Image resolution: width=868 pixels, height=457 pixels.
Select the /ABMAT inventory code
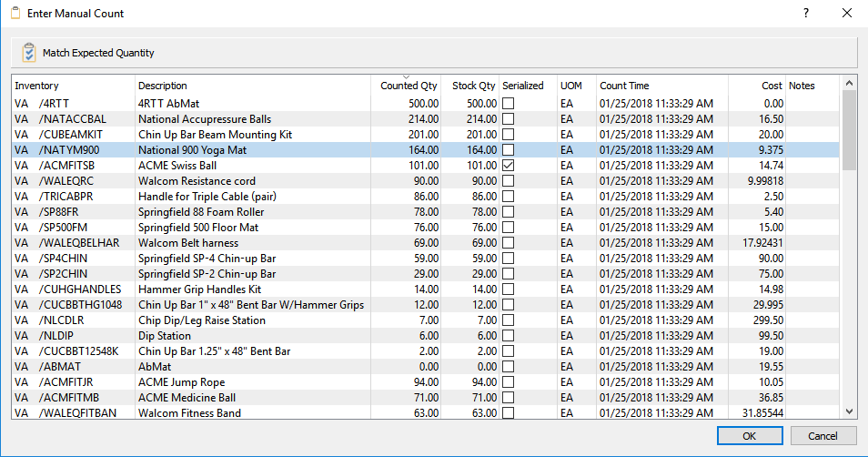coord(60,367)
